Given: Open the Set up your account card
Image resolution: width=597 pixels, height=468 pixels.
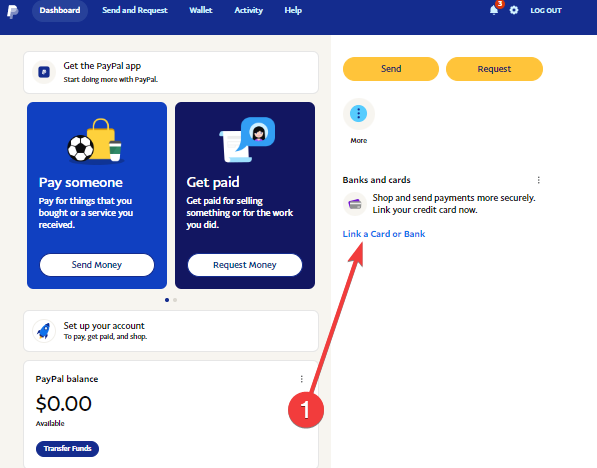Looking at the screenshot, I should (x=171, y=331).
